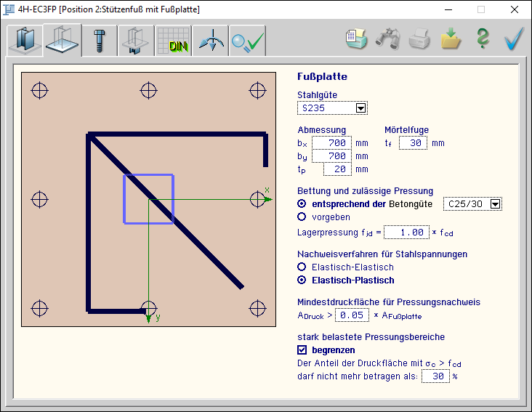
Task: Confirm the dialog with the blue checkmark
Action: tap(514, 39)
